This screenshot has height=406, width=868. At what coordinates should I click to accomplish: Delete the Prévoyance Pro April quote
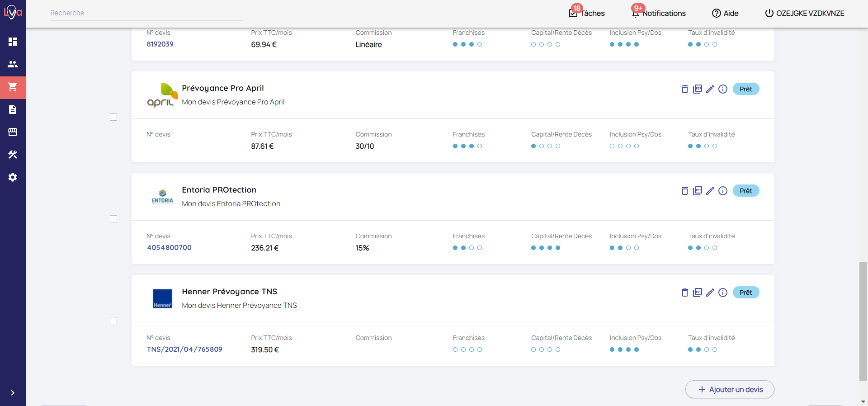click(x=684, y=89)
